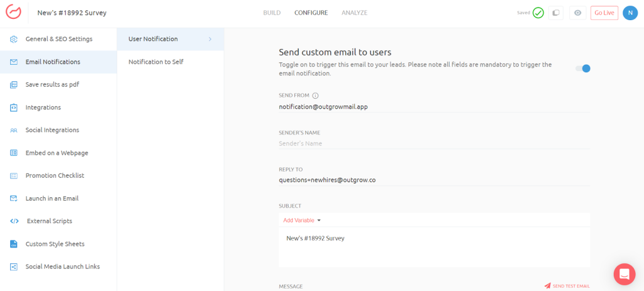The image size is (644, 291).
Task: Open the user avatar N menu
Action: pyautogui.click(x=630, y=13)
